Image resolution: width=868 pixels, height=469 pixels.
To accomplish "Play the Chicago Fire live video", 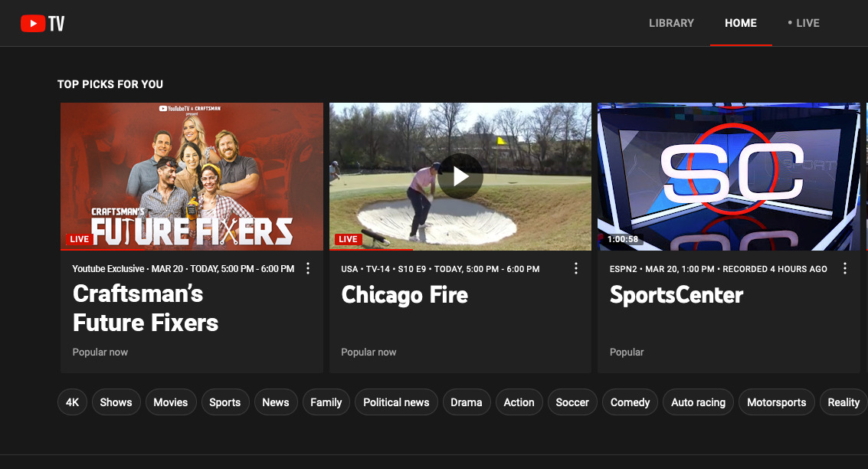I will [x=460, y=176].
